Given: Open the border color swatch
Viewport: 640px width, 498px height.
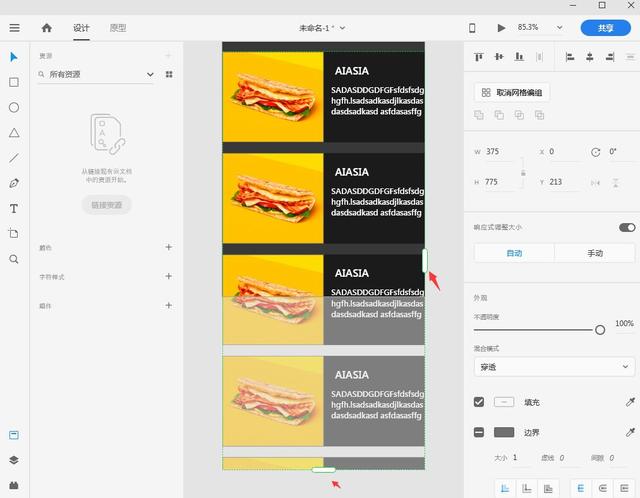Looking at the screenshot, I should coord(504,432).
